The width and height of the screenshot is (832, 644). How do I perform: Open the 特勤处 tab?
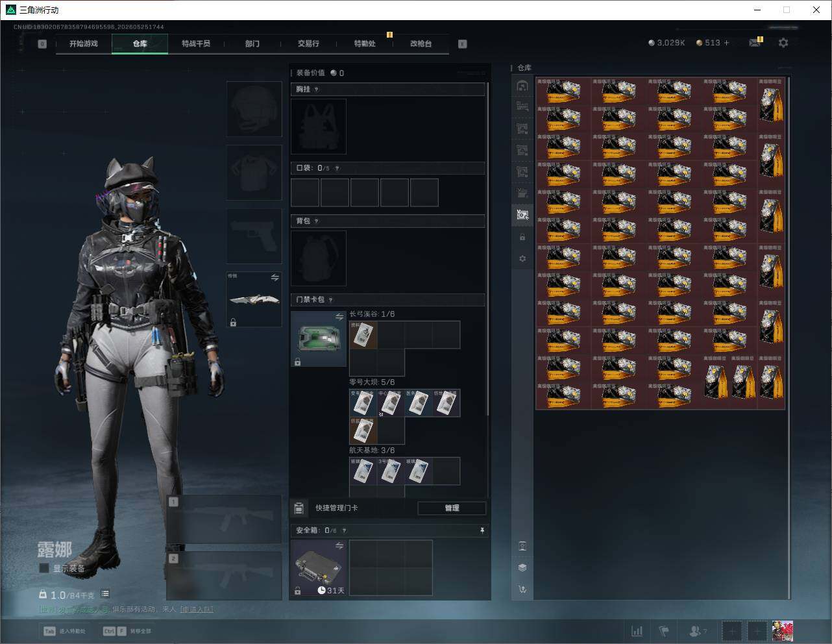(x=365, y=43)
